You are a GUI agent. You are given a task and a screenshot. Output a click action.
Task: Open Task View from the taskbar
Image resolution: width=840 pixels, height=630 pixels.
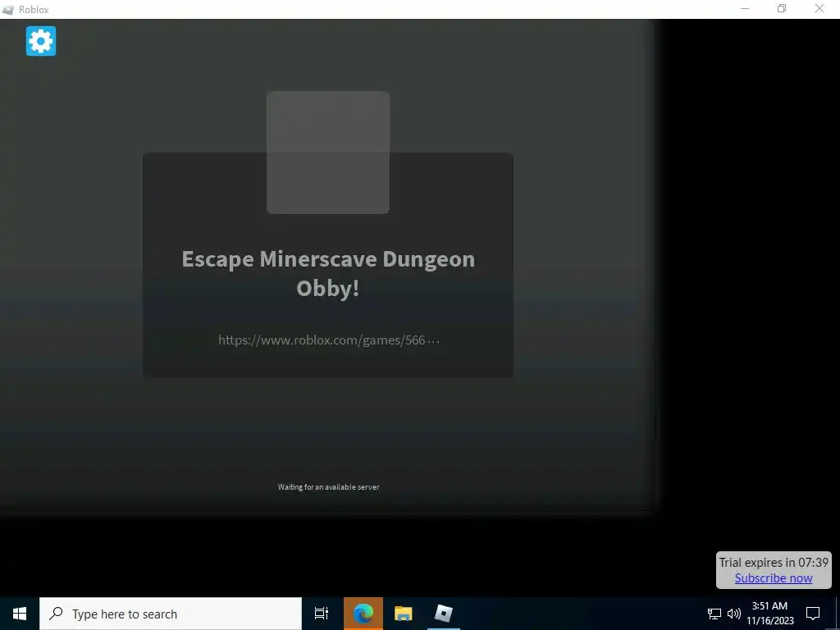[322, 614]
